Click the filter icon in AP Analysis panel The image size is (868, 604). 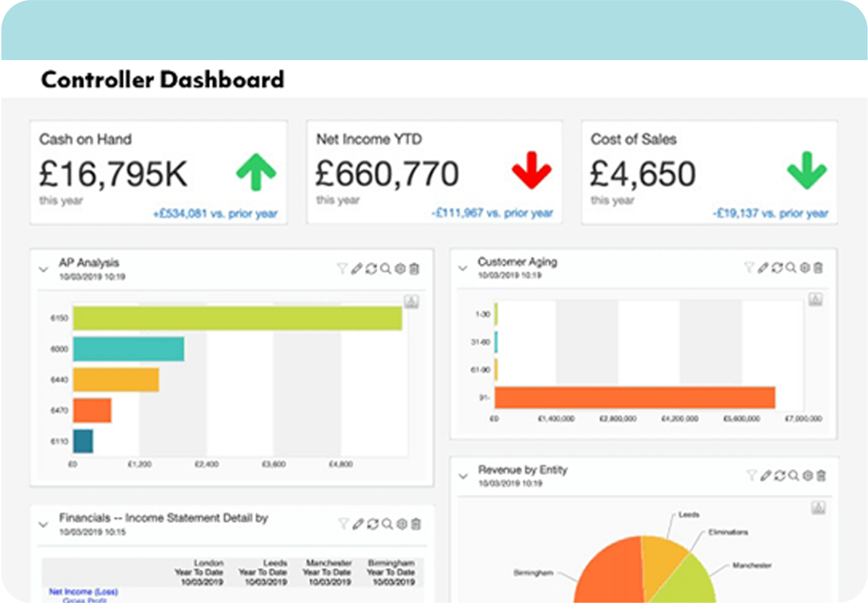tap(342, 269)
